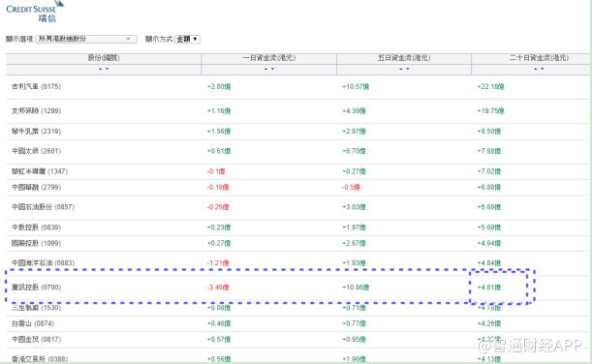Click +1.93億 five-day value for 0883
Image resolution: width=592 pixels, height=364 pixels.
[354, 262]
